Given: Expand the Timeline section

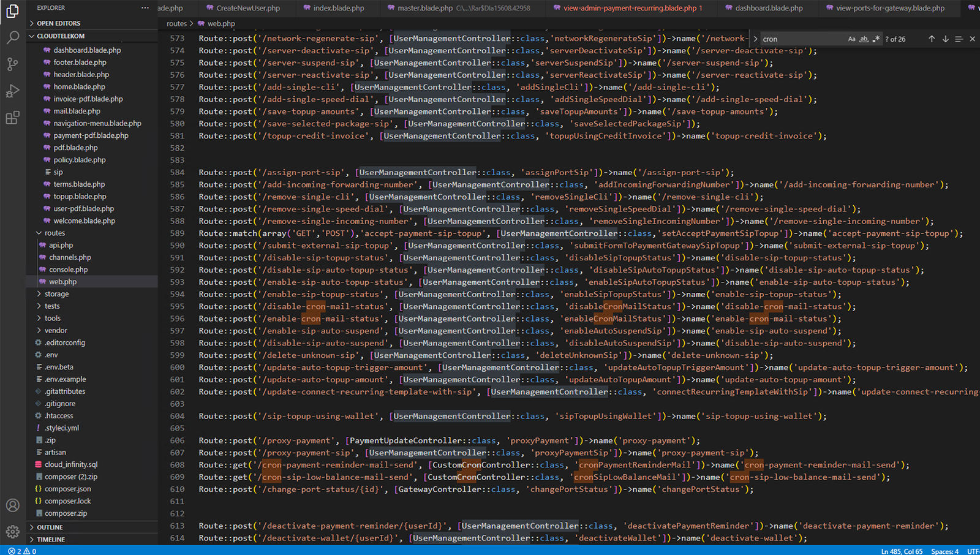Looking at the screenshot, I should 92,540.
